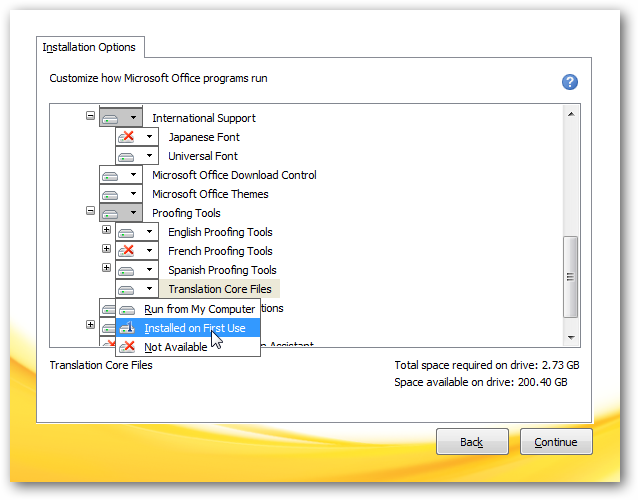
Task: Select Microsoft Office Themes label
Action: click(x=210, y=194)
